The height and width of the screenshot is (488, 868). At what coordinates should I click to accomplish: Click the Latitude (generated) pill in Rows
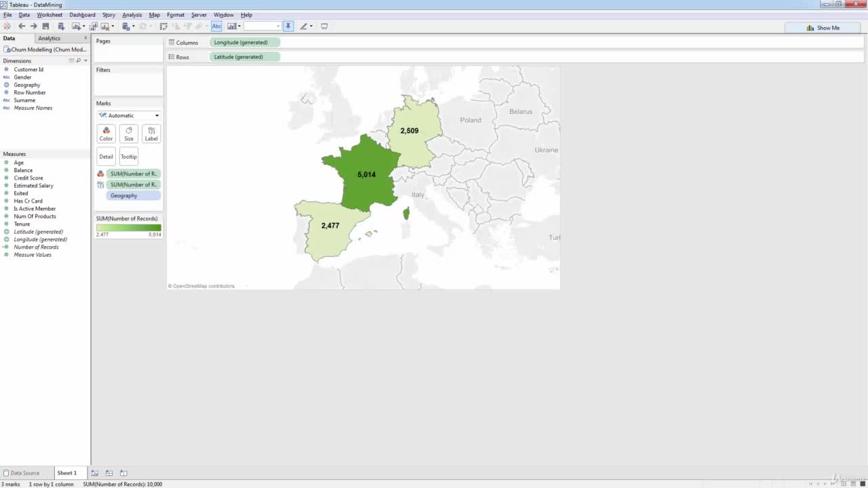(x=245, y=57)
